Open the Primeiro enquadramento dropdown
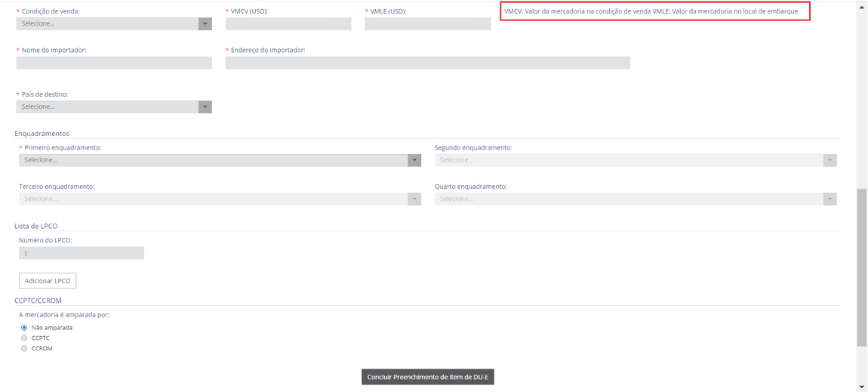This screenshot has width=868, height=392. 219,160
